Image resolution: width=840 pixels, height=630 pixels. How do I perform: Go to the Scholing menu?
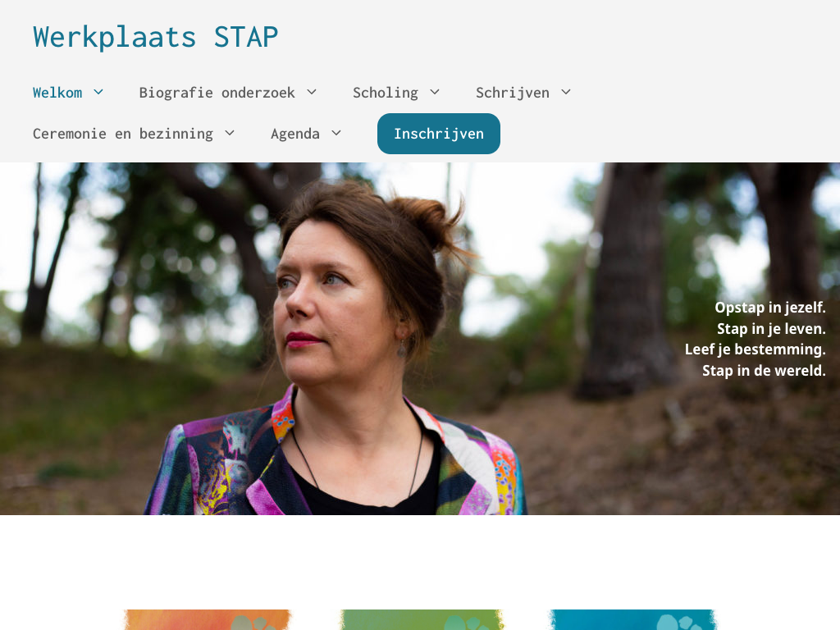click(386, 93)
